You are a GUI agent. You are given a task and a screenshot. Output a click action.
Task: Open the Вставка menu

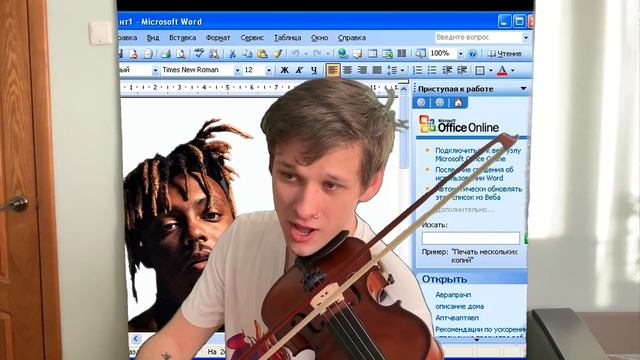tap(182, 38)
